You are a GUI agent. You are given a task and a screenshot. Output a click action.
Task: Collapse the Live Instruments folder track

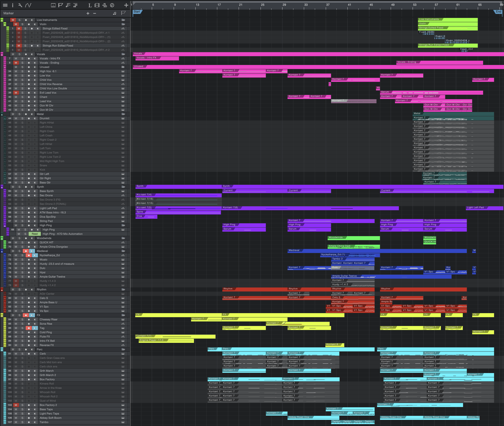(x=2, y=20)
